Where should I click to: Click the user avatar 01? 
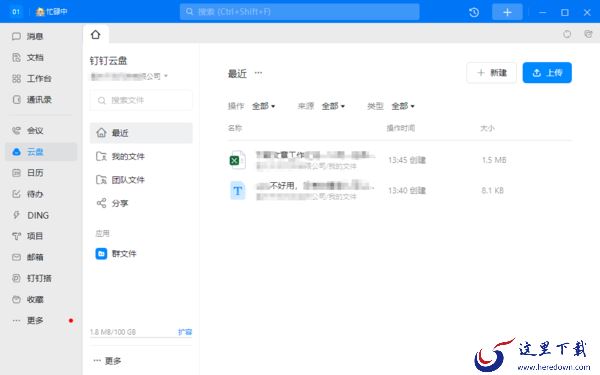(x=16, y=12)
